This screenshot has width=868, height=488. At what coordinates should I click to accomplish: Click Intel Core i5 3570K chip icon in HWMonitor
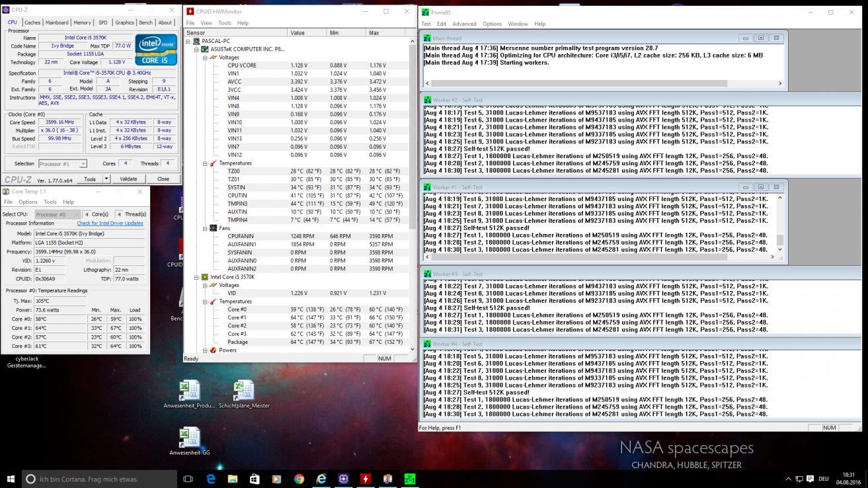205,277
